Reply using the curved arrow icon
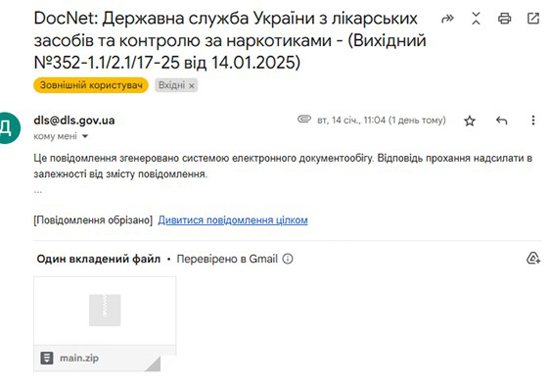Screen dimensions: 550x386 pos(502,121)
